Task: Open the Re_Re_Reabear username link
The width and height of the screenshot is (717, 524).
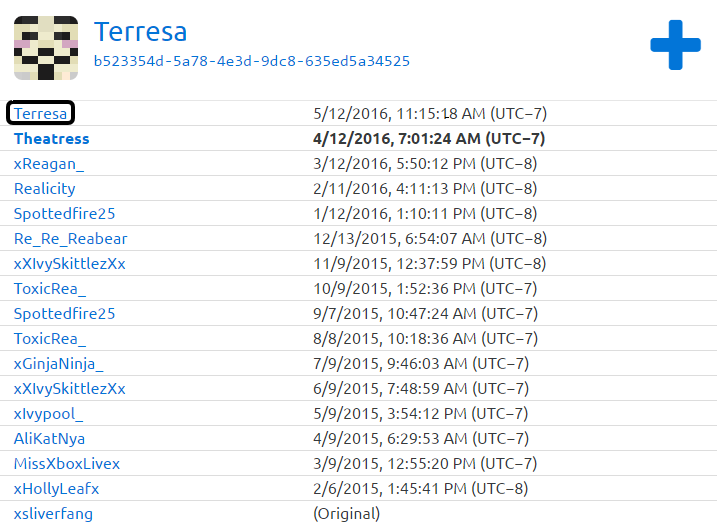Action: point(70,239)
